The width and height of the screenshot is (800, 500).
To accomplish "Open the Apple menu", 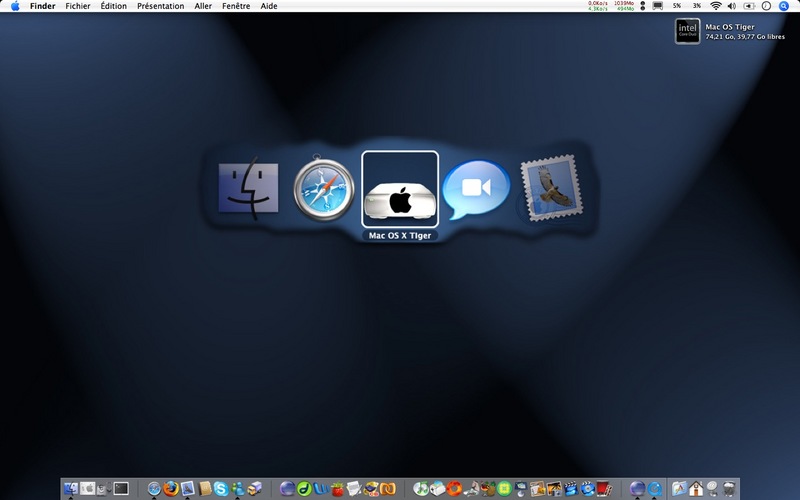I will click(x=15, y=6).
